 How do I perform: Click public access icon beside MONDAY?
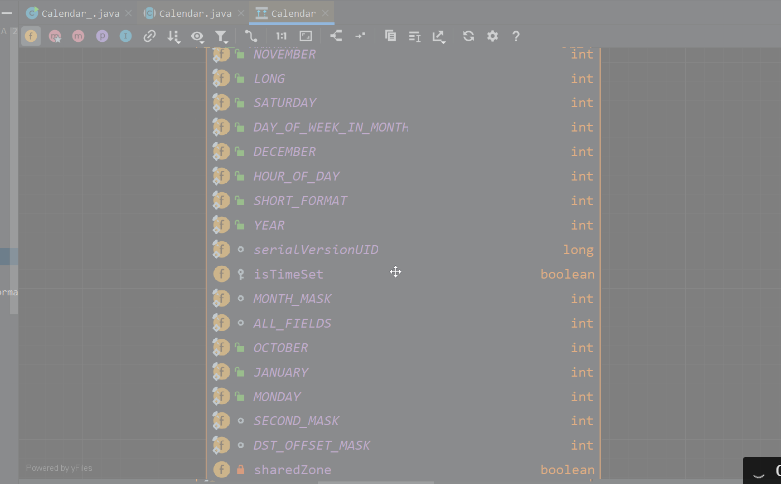click(240, 397)
